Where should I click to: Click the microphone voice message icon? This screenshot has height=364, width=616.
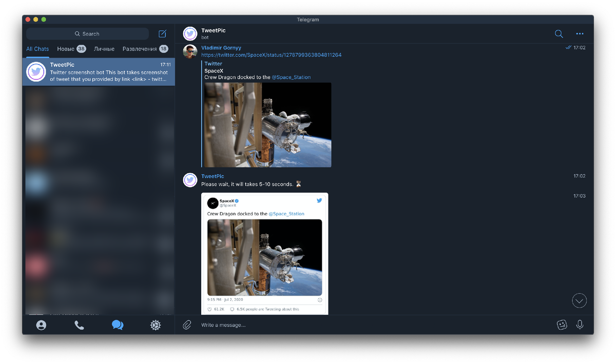[580, 325]
